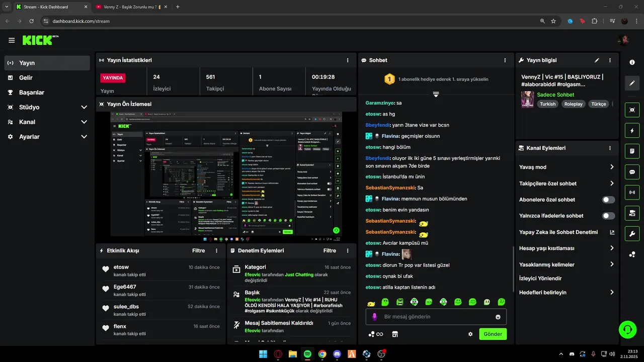644x362 pixels.
Task: Open Etkinlik Akışı panel three-dot menu
Action: [217, 250]
